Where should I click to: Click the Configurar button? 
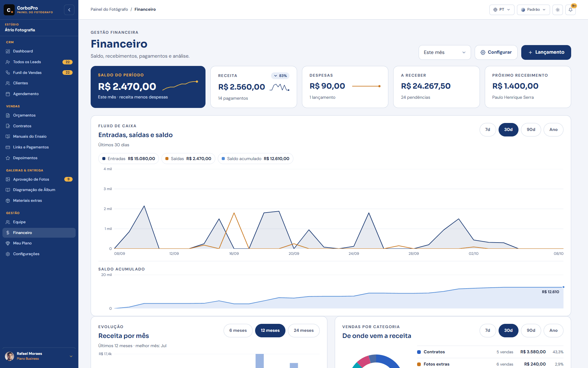496,52
